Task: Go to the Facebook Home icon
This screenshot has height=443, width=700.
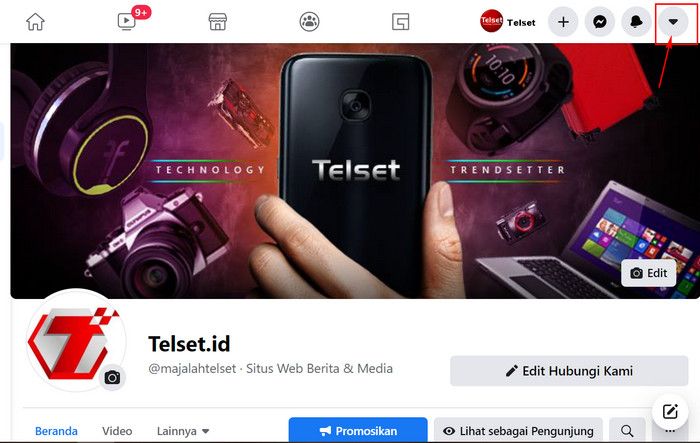Action: tap(35, 21)
